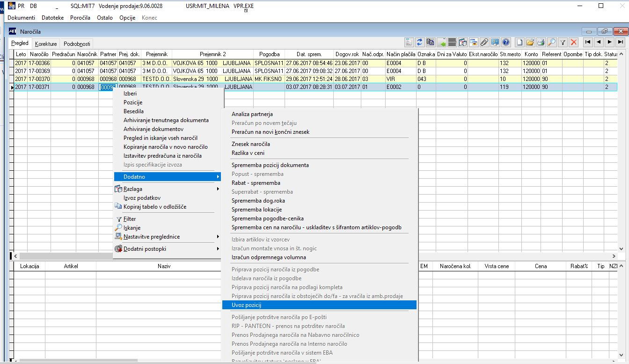This screenshot has height=364, width=629.
Task: Click the open folder toolbar icon
Action: (x=530, y=42)
